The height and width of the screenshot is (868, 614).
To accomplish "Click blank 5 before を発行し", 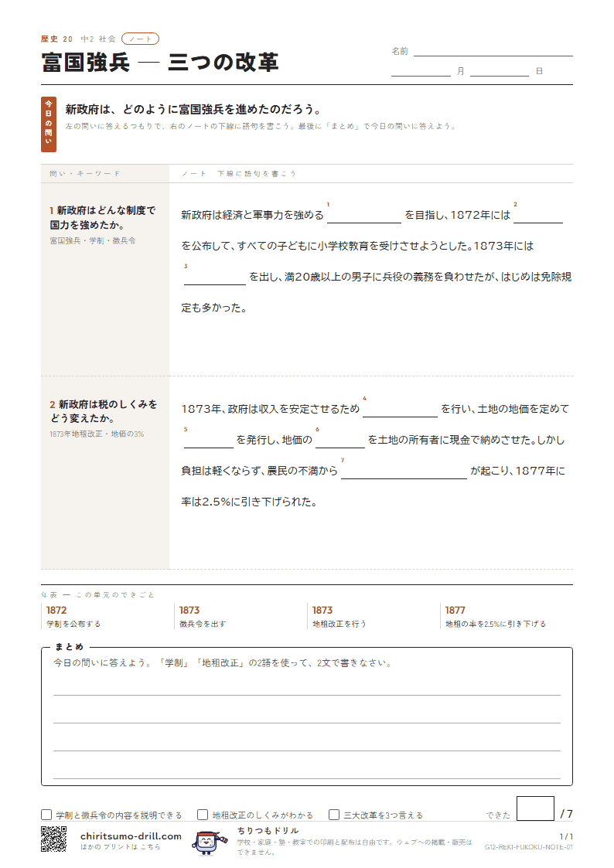I will 208,440.
